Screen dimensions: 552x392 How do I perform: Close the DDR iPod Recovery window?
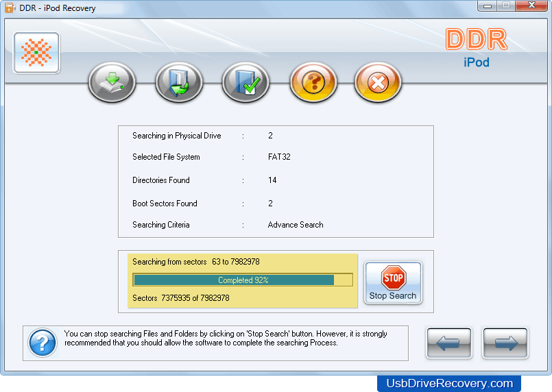531,5
